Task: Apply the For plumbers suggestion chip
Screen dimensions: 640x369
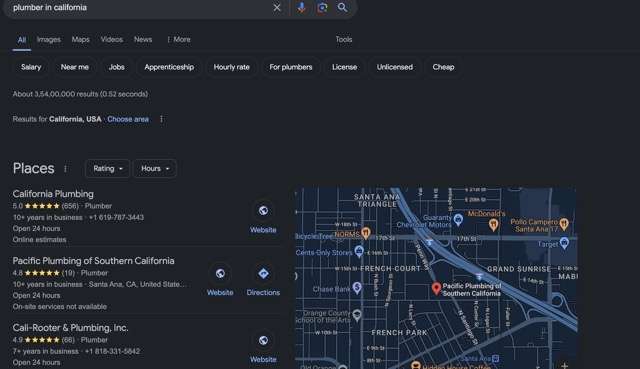Action: pyautogui.click(x=291, y=67)
